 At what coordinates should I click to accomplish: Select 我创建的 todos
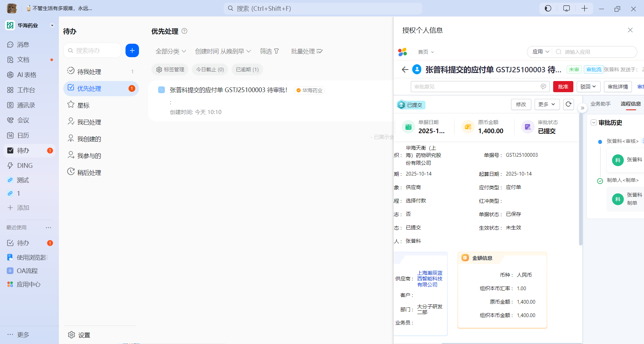[101, 139]
